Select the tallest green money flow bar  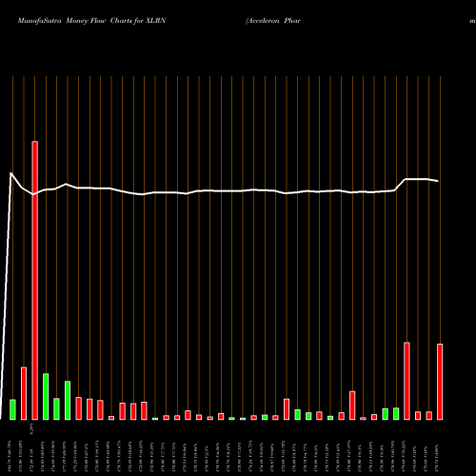[46, 397]
